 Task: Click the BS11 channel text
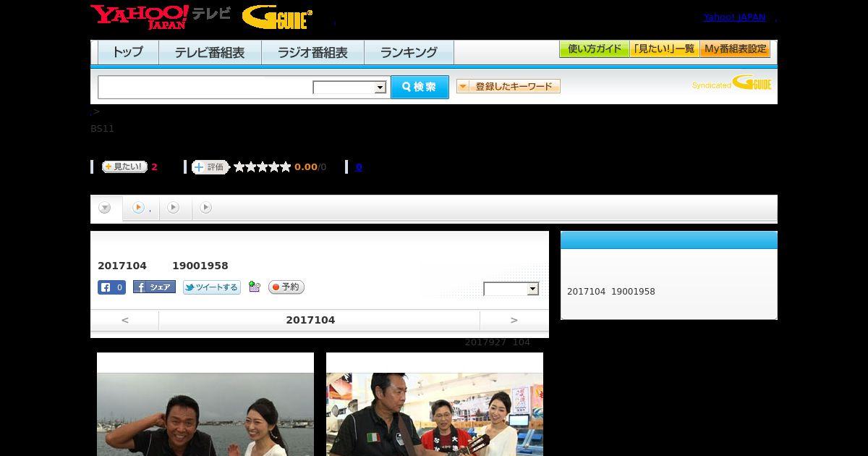click(102, 129)
